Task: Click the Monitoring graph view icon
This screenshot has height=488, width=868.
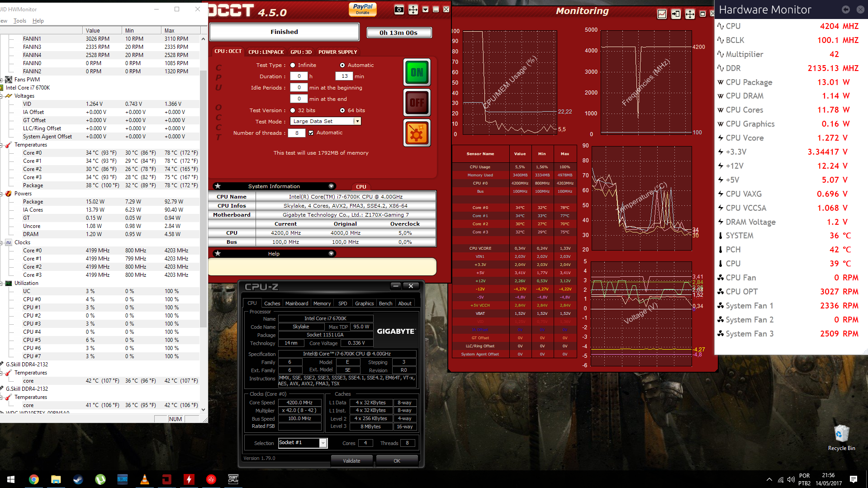Action: click(x=662, y=14)
